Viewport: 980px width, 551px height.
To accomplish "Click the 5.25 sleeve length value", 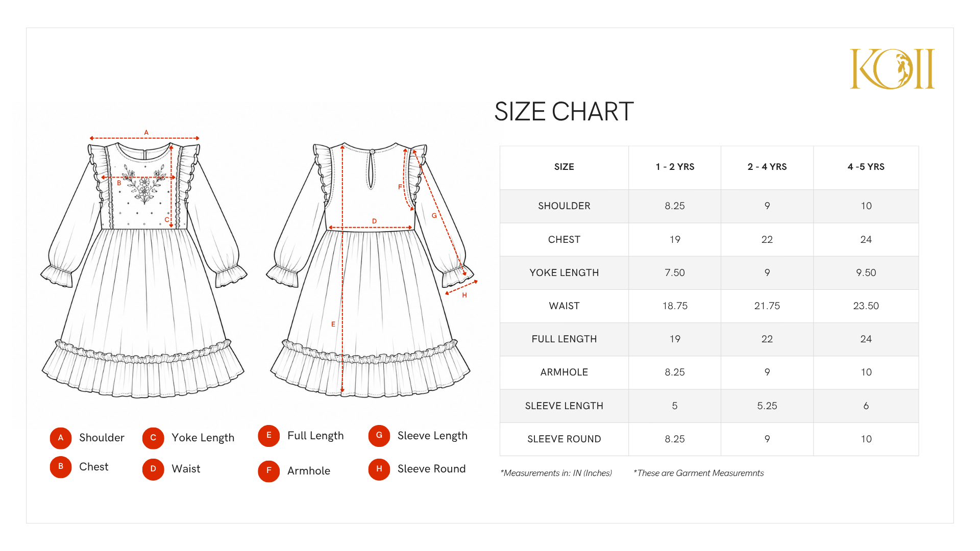I will [x=767, y=406].
